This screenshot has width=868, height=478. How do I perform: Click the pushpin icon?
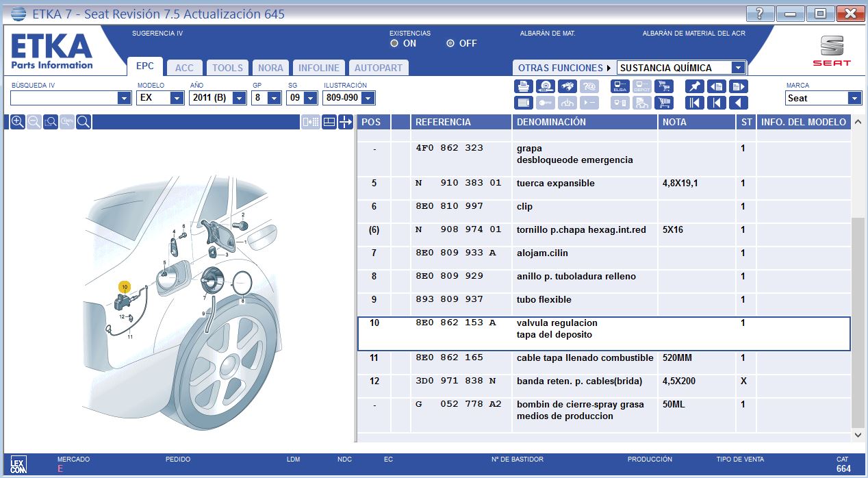pyautogui.click(x=695, y=86)
